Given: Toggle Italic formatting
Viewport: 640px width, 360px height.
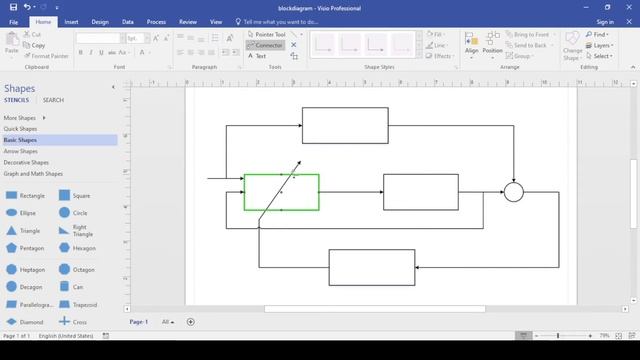Looking at the screenshot, I should pos(91,52).
